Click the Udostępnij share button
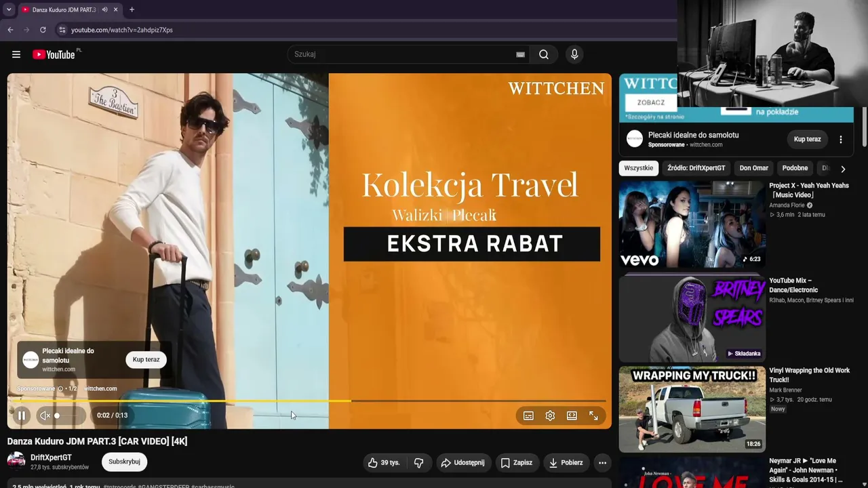 pyautogui.click(x=462, y=463)
